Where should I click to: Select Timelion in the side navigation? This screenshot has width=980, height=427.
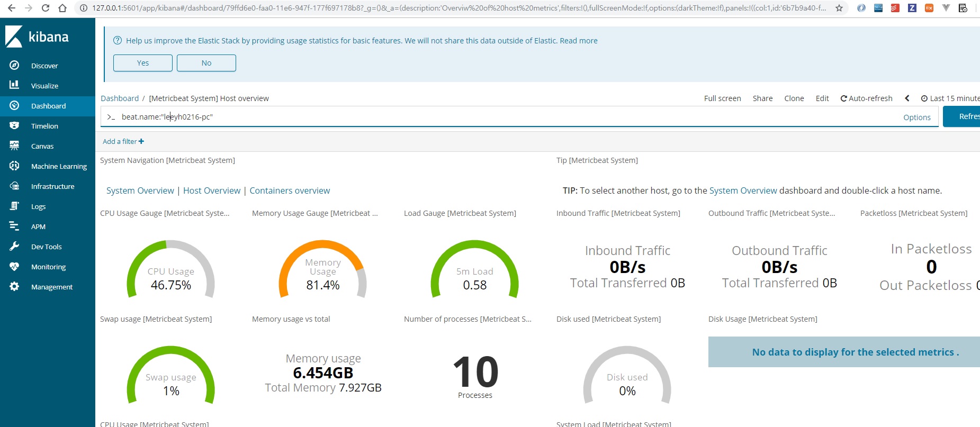coord(44,126)
